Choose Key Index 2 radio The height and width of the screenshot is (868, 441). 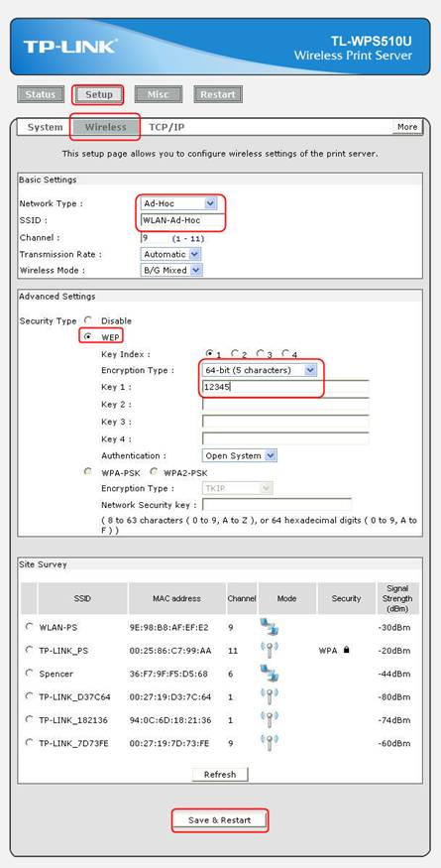coord(235,353)
